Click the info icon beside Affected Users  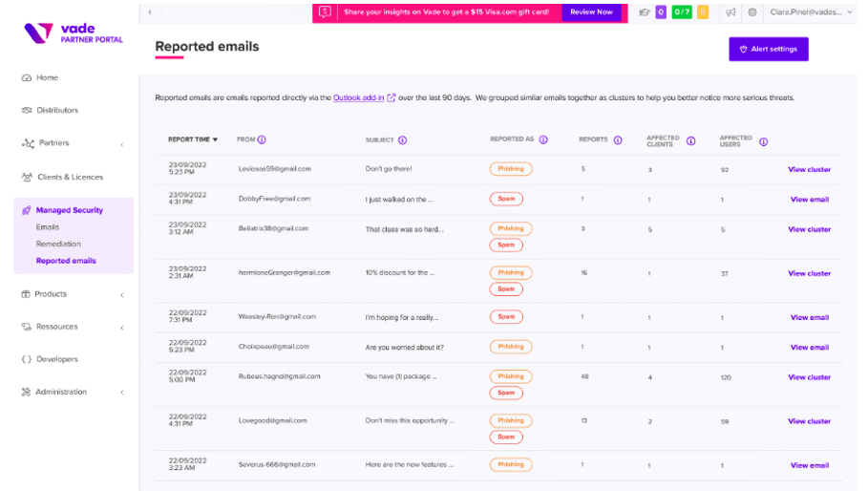(763, 142)
